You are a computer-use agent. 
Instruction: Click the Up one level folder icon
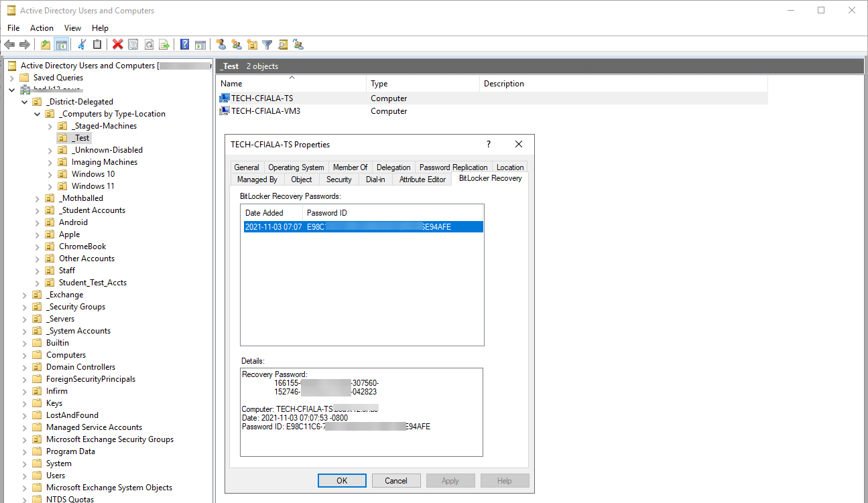click(x=44, y=44)
